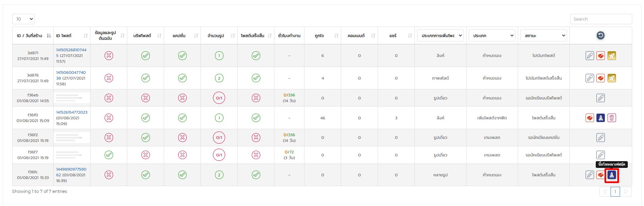
Task: Expand the สถานะ status filter dropdown
Action: (x=543, y=35)
